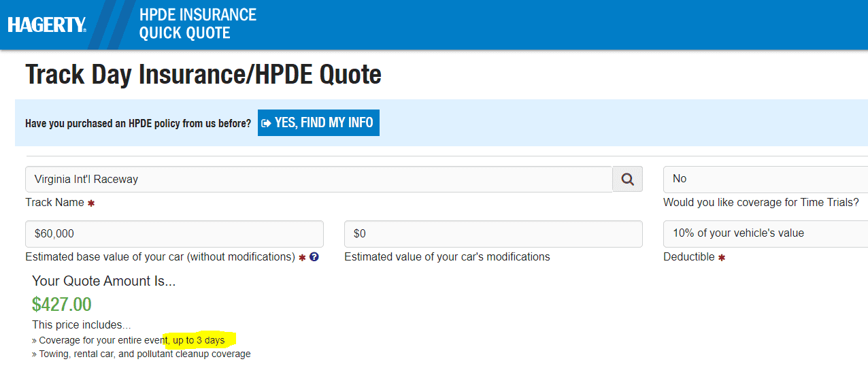Open the Deductible dropdown
The height and width of the screenshot is (385, 868).
(765, 233)
